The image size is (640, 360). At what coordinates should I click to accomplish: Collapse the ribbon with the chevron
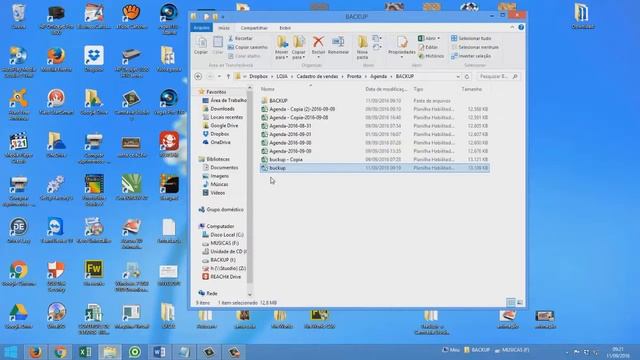pos(512,27)
